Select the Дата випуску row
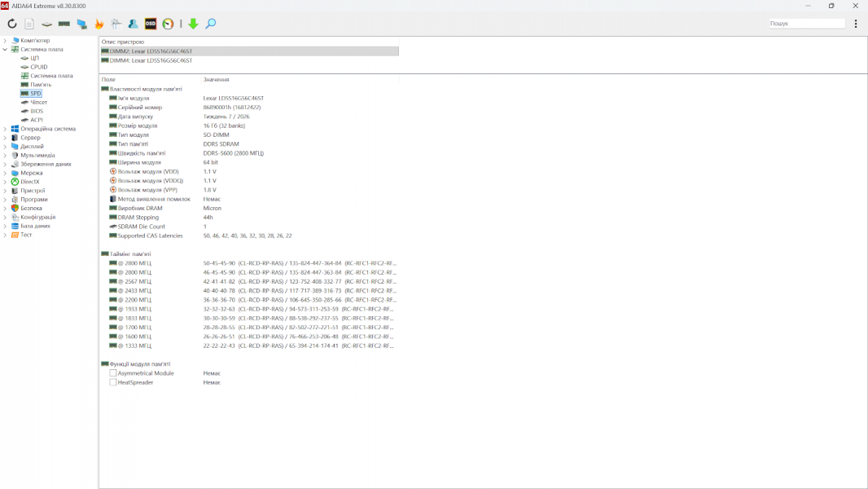The width and height of the screenshot is (868, 489). [x=249, y=117]
